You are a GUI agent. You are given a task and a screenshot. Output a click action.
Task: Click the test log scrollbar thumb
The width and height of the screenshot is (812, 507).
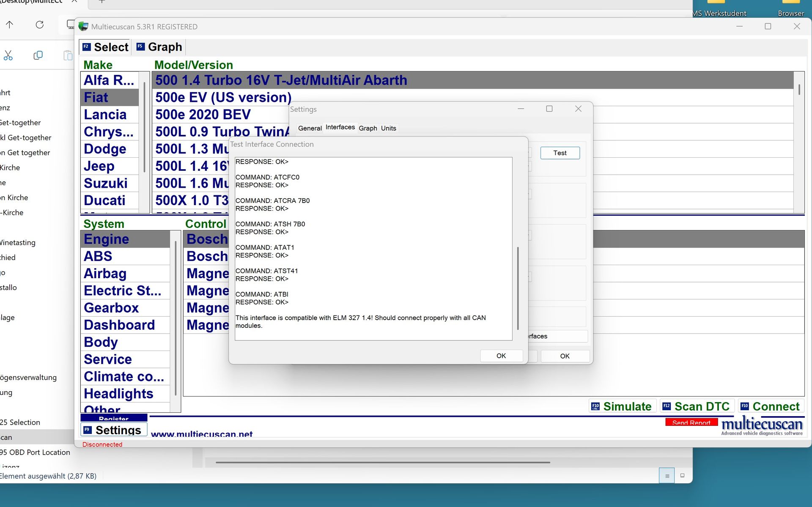518,289
